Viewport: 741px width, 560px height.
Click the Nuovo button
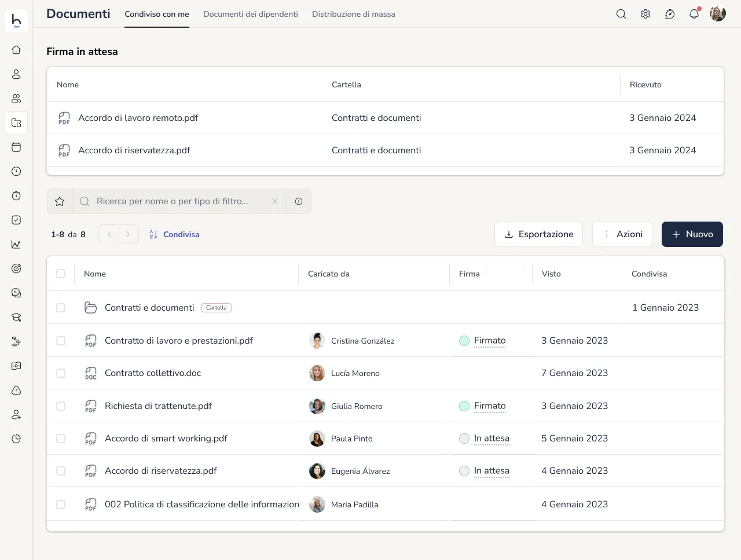pyautogui.click(x=692, y=234)
